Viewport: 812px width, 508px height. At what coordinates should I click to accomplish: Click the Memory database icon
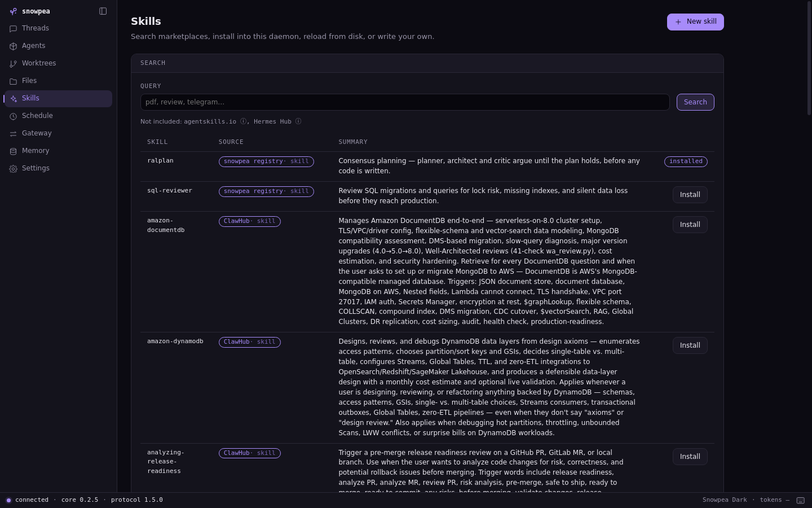tap(13, 151)
